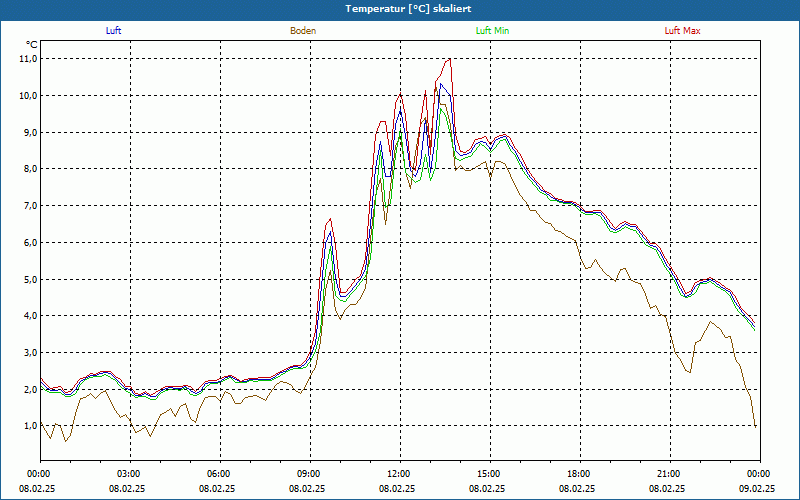Click the '5,0' y-axis value

pyautogui.click(x=31, y=280)
